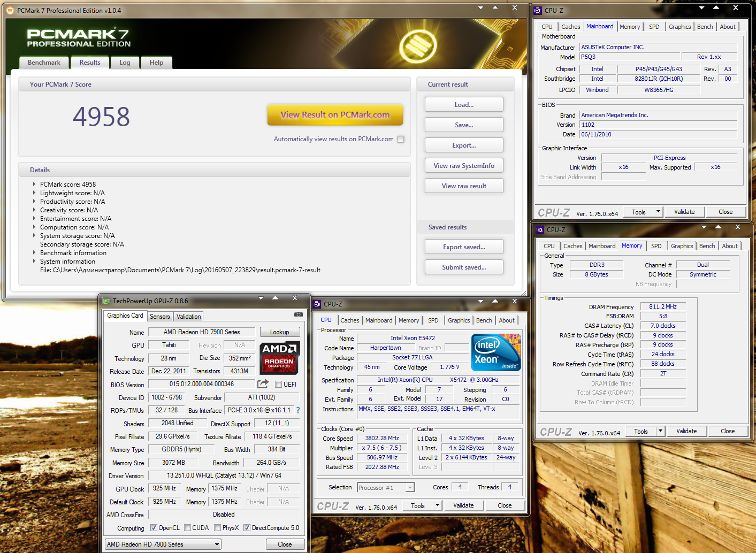Click View raw result button
The width and height of the screenshot is (756, 553).
(x=464, y=186)
